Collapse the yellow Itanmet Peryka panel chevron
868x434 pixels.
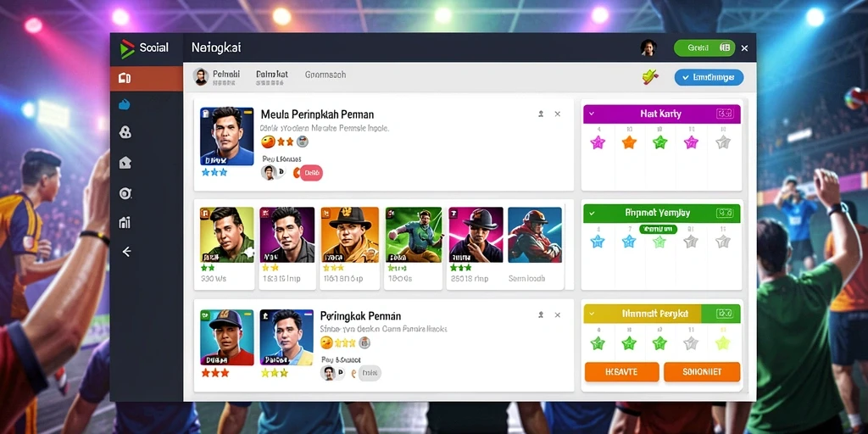[x=592, y=314]
